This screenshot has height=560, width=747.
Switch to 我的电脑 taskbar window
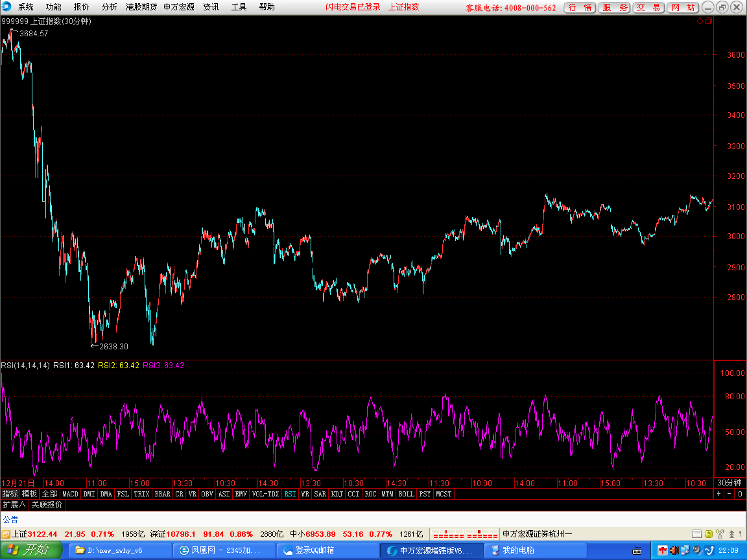click(536, 550)
